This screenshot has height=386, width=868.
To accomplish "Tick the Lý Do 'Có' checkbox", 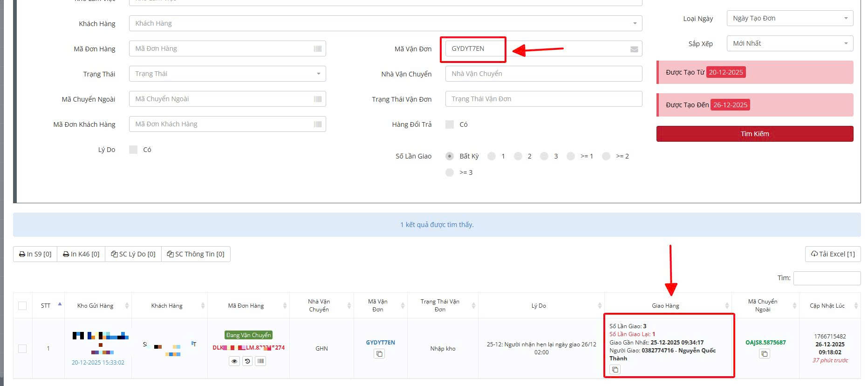I will [133, 150].
